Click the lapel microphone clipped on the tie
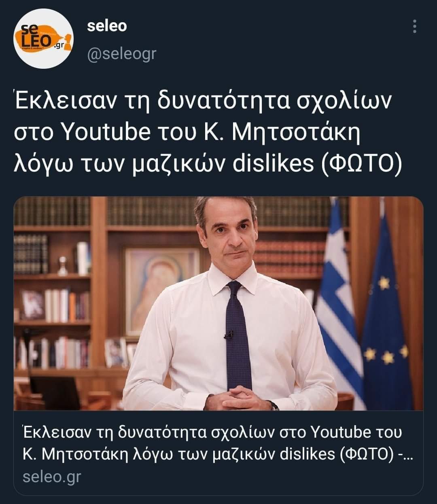Viewport: 437px width, 504px height. 229,335
